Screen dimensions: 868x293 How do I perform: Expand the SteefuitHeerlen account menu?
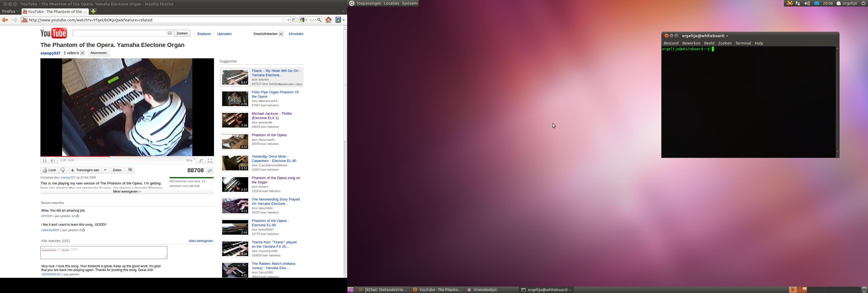click(281, 34)
